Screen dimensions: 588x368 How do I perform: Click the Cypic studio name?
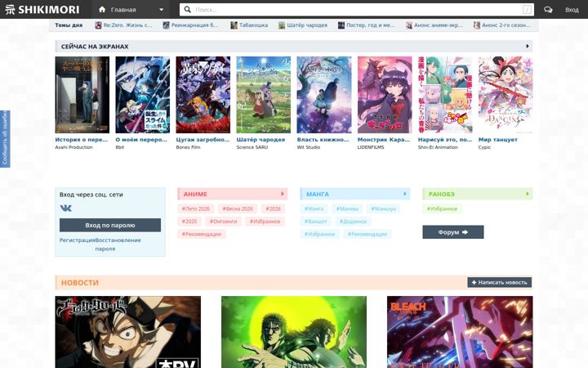click(x=484, y=147)
